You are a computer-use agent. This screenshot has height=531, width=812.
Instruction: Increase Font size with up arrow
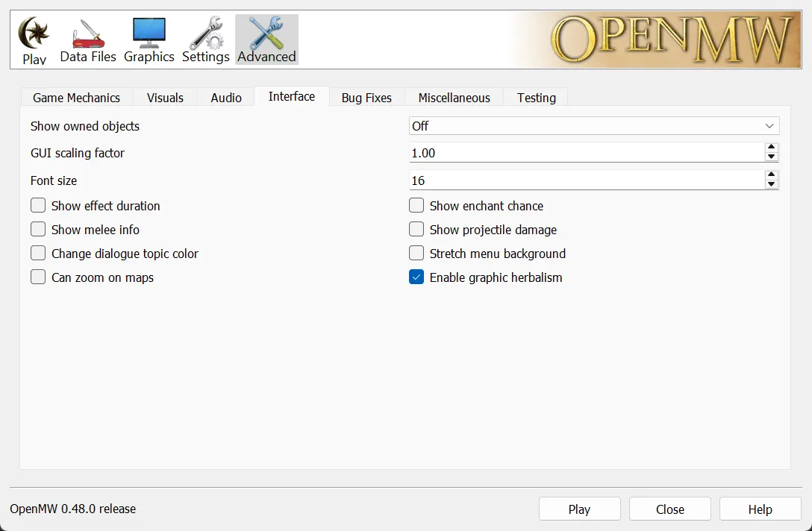(772, 175)
